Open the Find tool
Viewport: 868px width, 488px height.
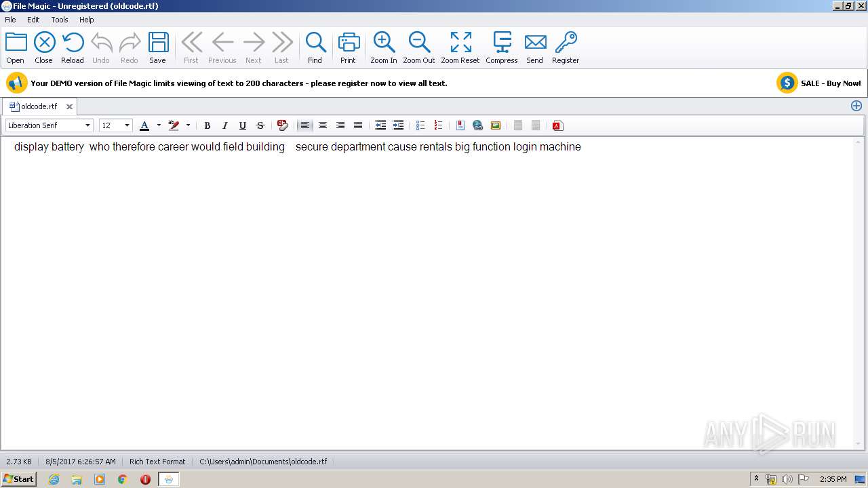tap(315, 47)
